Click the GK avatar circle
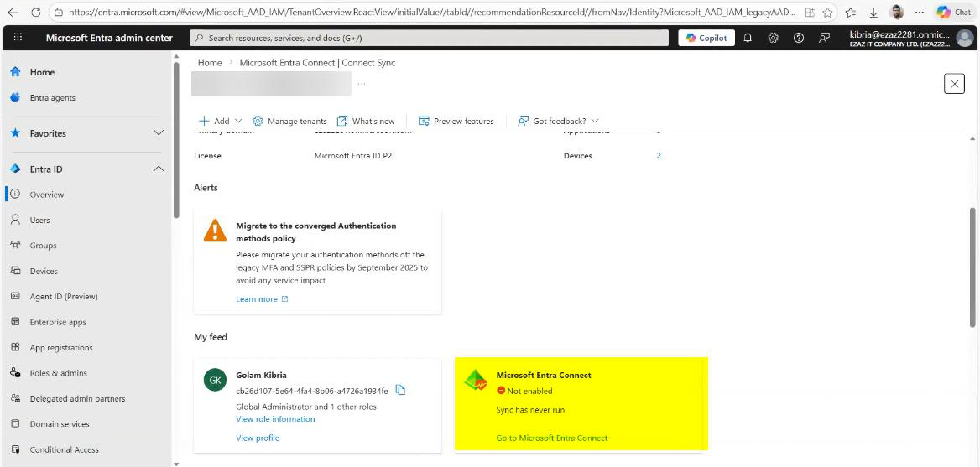 (x=215, y=380)
